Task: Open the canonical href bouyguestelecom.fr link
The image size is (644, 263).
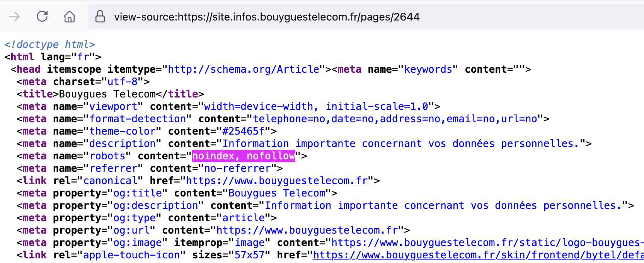Action: (277, 181)
